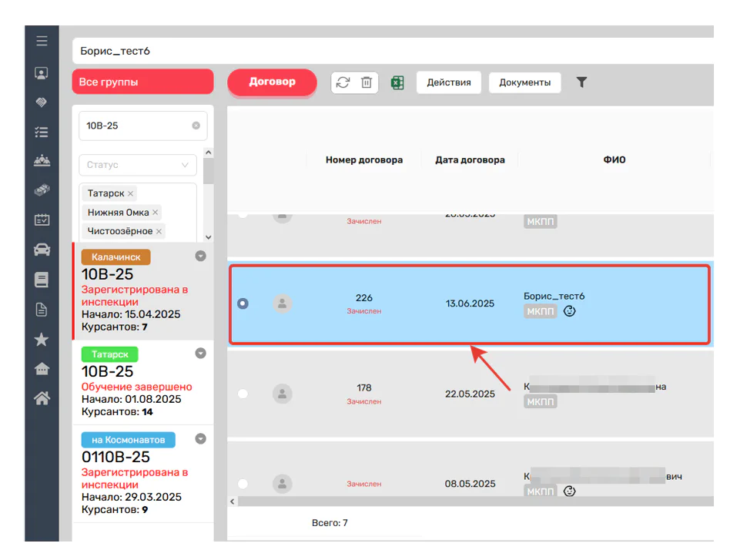Export the table with the Excel icon

(397, 82)
